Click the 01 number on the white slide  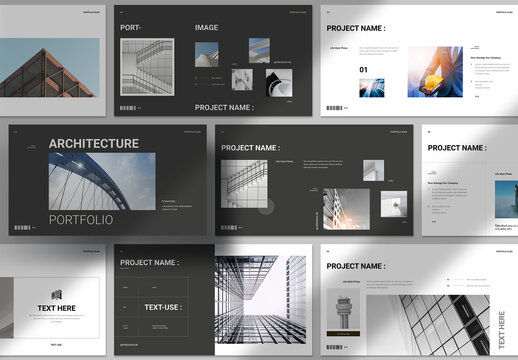tap(363, 70)
